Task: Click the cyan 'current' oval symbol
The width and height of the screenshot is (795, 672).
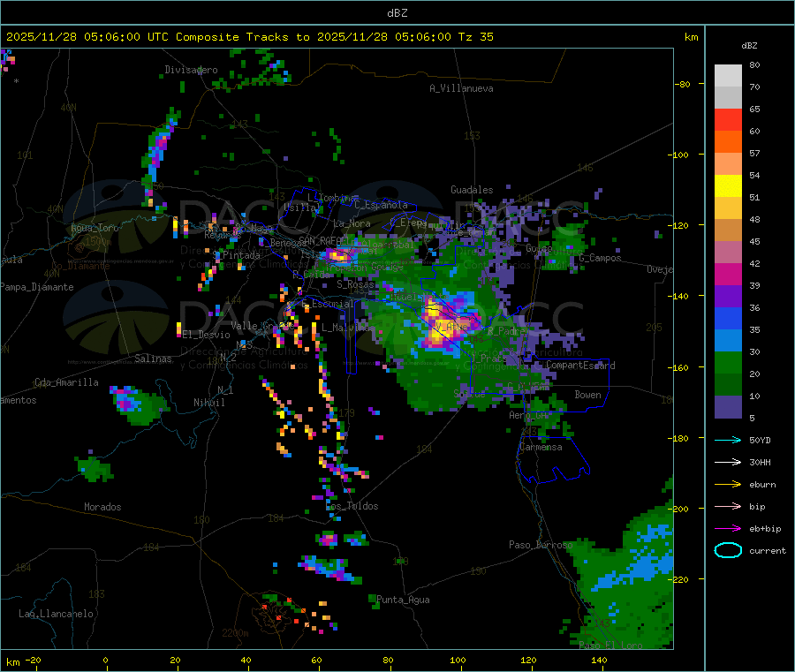Action: [x=728, y=550]
